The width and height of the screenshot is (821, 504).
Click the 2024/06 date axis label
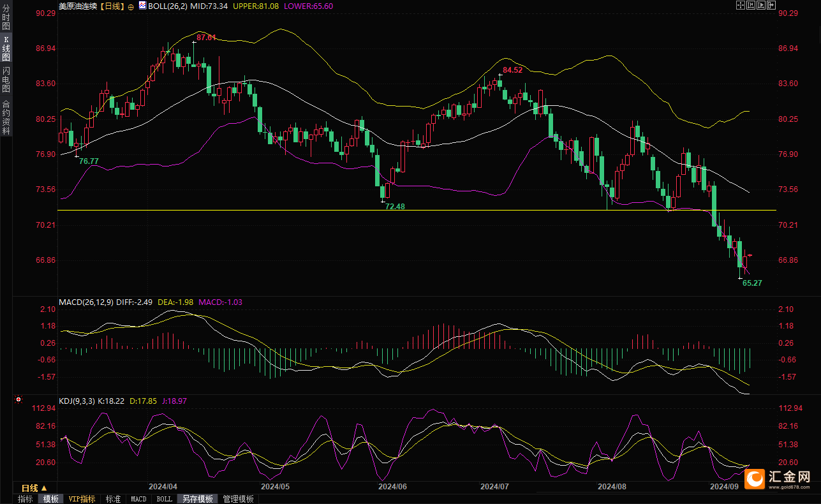392,485
